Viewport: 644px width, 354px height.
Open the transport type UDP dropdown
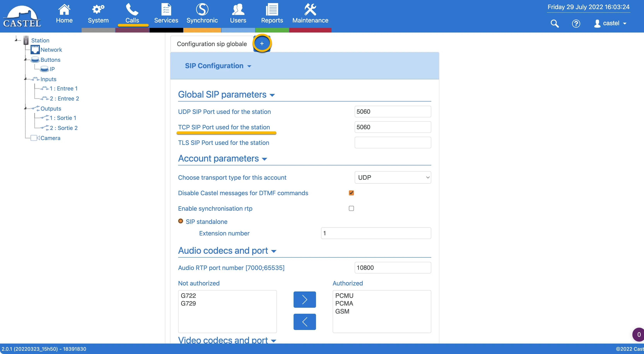coord(393,177)
